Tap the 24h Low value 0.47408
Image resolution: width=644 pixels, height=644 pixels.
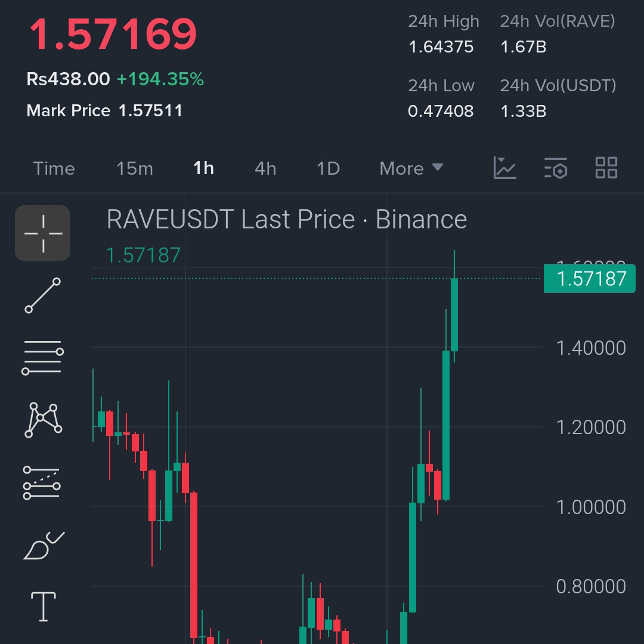[441, 112]
